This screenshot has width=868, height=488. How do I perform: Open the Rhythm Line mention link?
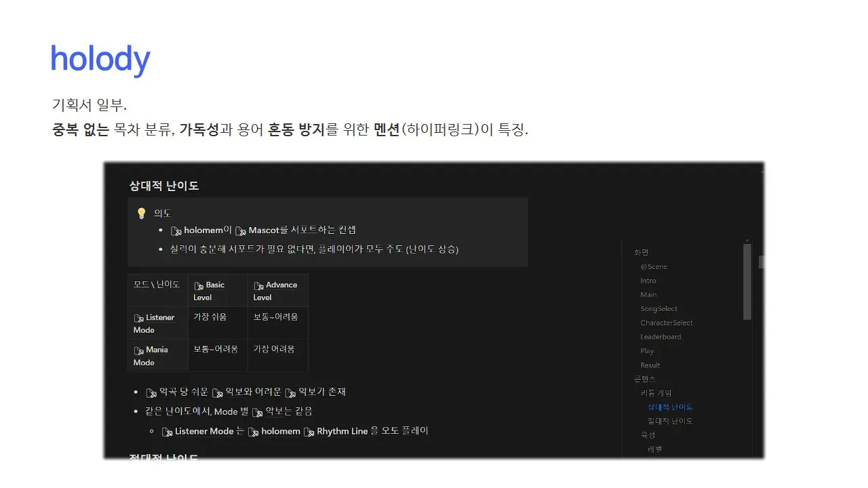tap(336, 431)
